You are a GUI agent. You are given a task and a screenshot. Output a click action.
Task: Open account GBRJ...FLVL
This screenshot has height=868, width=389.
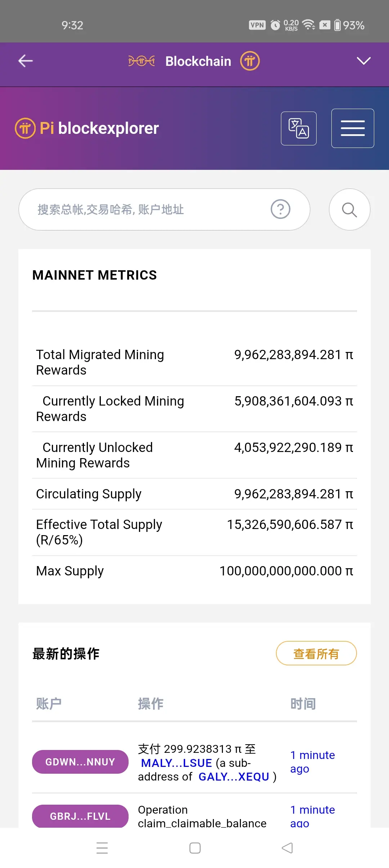[x=80, y=816]
